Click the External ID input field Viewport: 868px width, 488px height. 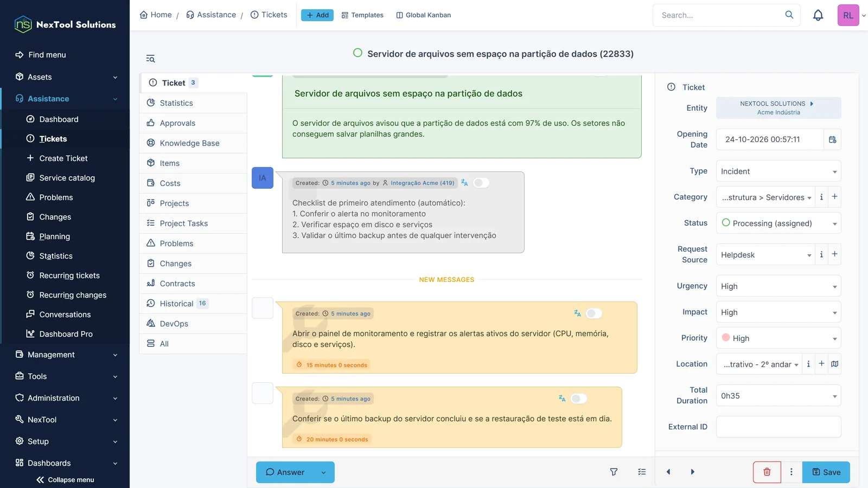pyautogui.click(x=778, y=427)
